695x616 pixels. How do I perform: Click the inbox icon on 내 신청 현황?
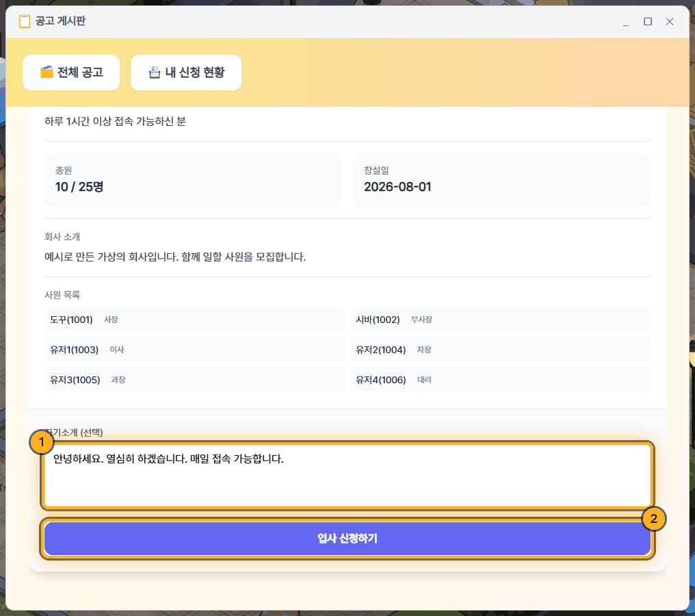click(154, 72)
